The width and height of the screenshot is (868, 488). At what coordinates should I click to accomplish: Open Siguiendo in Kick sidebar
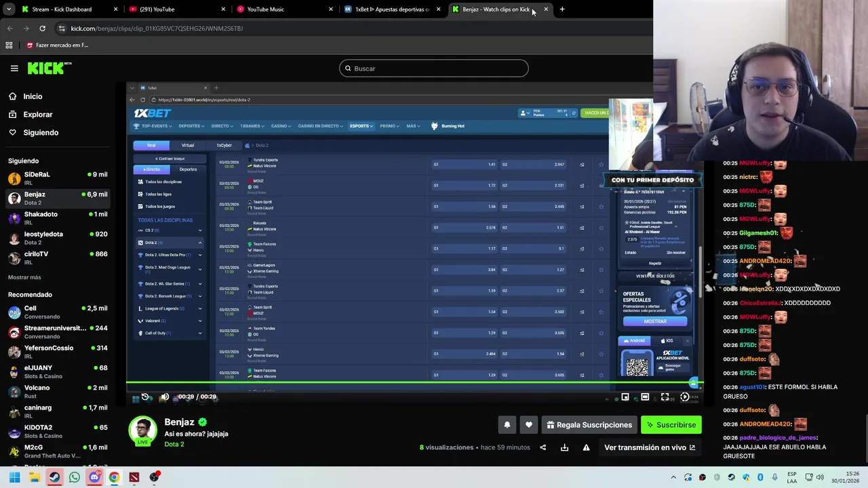34,132
